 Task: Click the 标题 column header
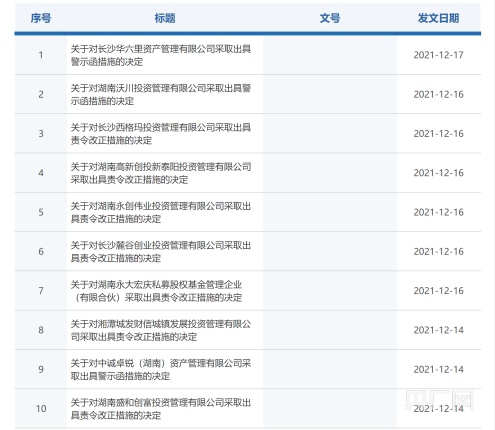coord(165,18)
